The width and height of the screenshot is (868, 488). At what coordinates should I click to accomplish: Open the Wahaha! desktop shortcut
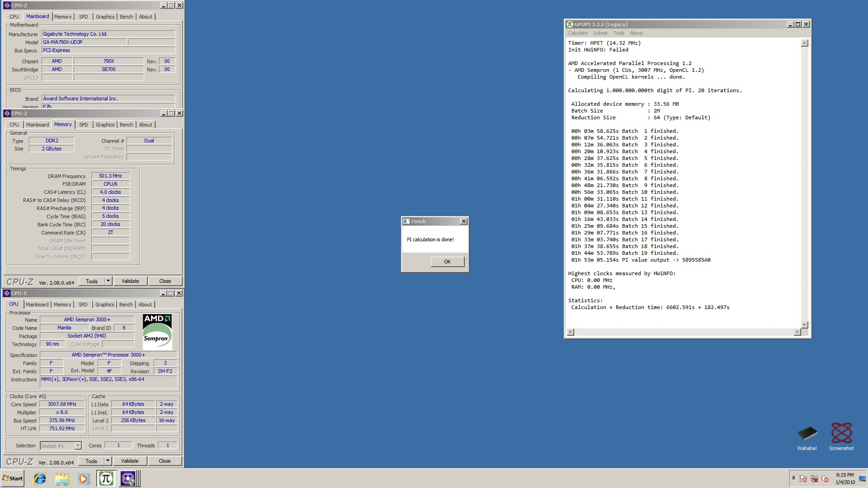click(x=807, y=437)
